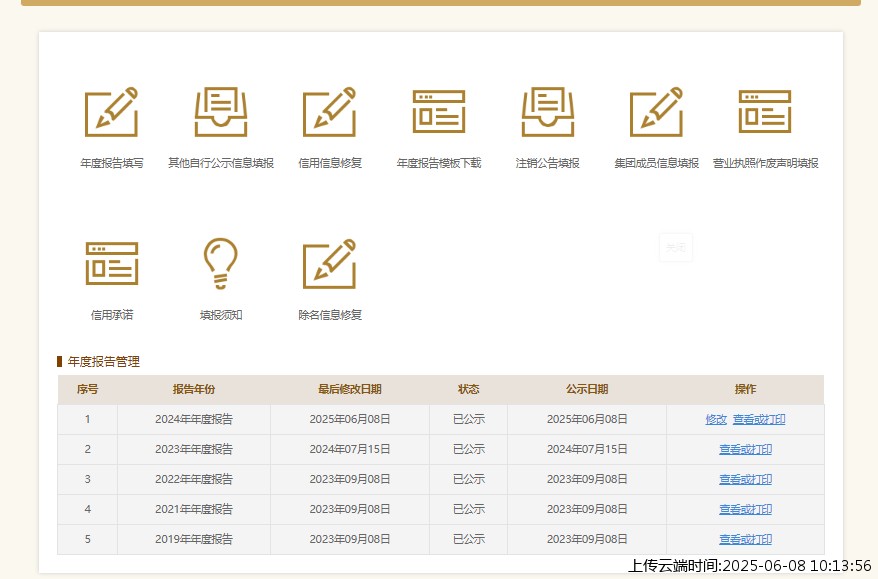Click the 营业执照作废声明填报 label
878x579 pixels.
coord(765,163)
